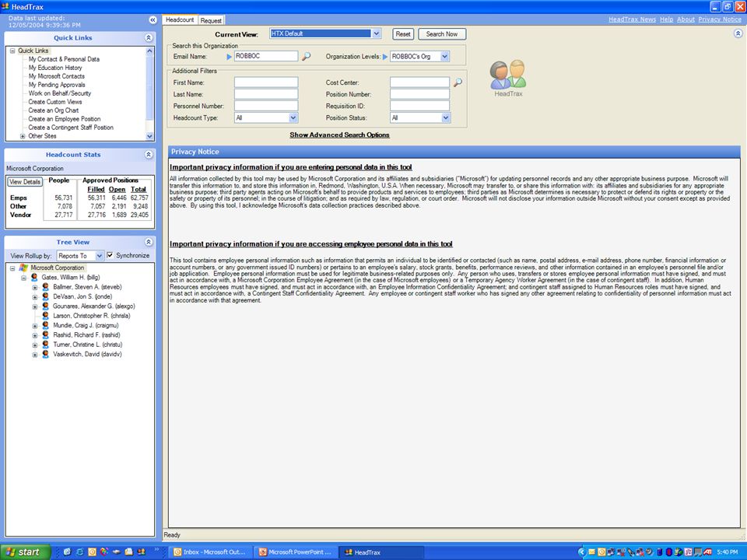Open the HeadTrax News link
The width and height of the screenshot is (747, 560).
tap(632, 19)
